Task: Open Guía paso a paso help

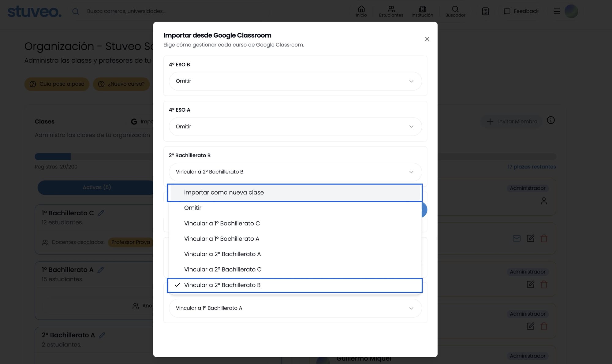Action: [57, 84]
